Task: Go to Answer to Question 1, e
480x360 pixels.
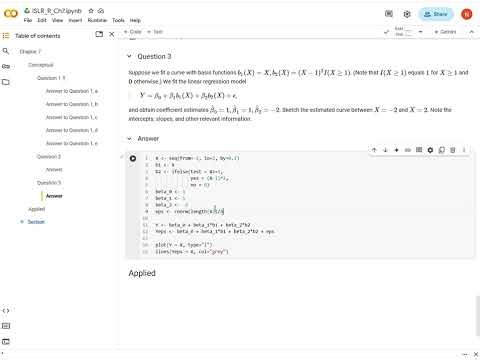Action: (x=72, y=143)
